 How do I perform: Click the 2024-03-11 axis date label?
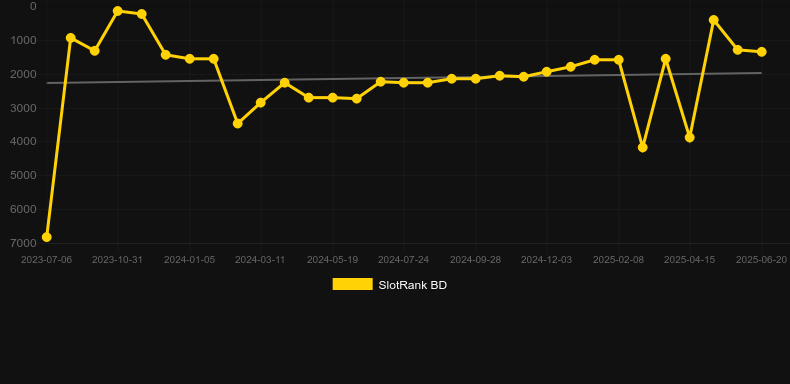(x=260, y=260)
